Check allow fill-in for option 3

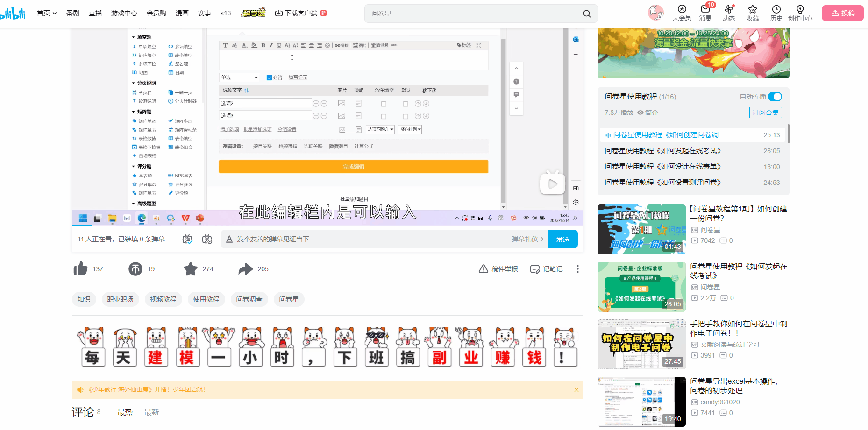pyautogui.click(x=384, y=116)
